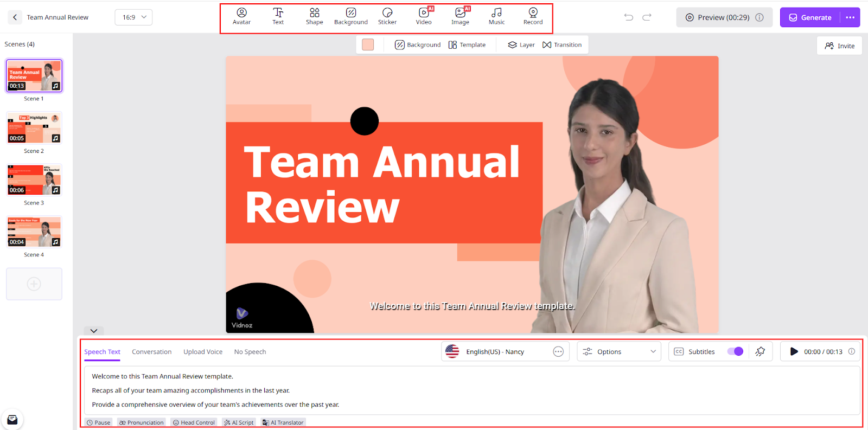This screenshot has height=430, width=868.
Task: Open the AI Video tool
Action: click(424, 17)
